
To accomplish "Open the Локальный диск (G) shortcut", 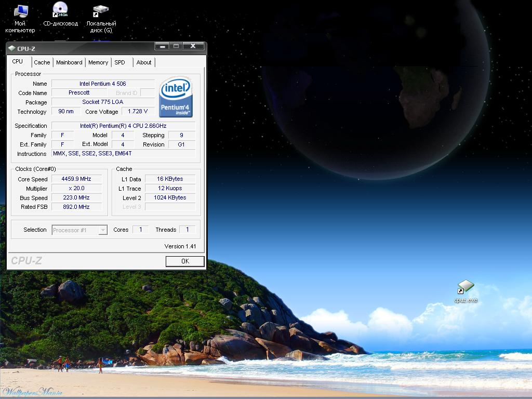I will (101, 19).
